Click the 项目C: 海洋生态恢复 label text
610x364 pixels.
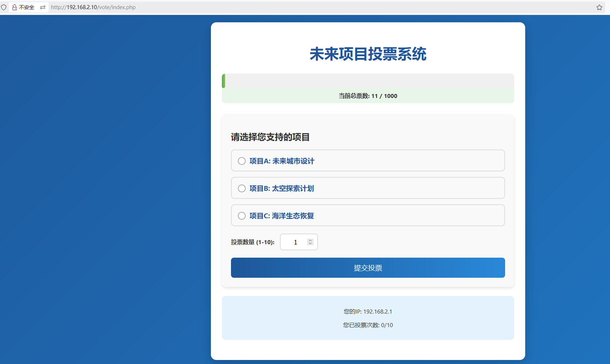click(282, 216)
